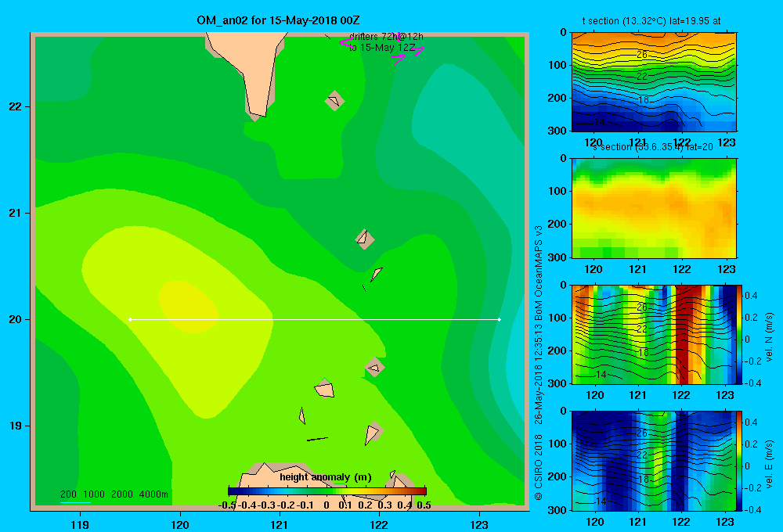Select the left endpoint marker of white section line
This screenshot has width=783, height=532.
click(x=130, y=319)
